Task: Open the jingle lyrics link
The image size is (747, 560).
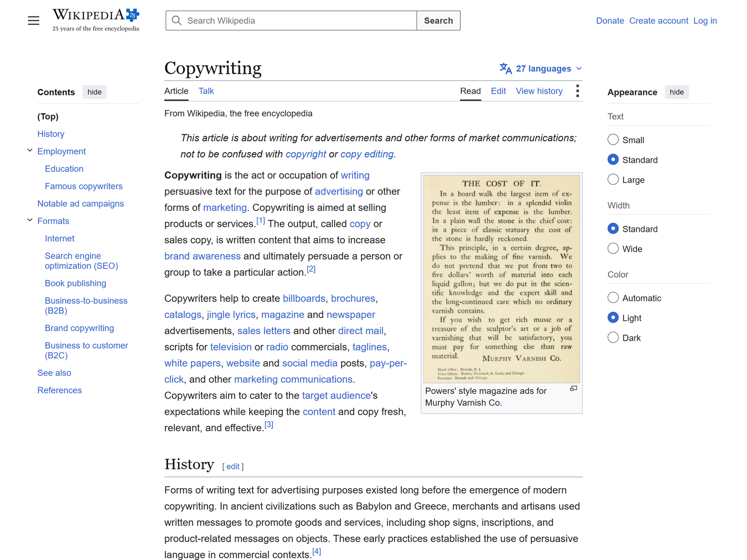Action: click(x=231, y=315)
